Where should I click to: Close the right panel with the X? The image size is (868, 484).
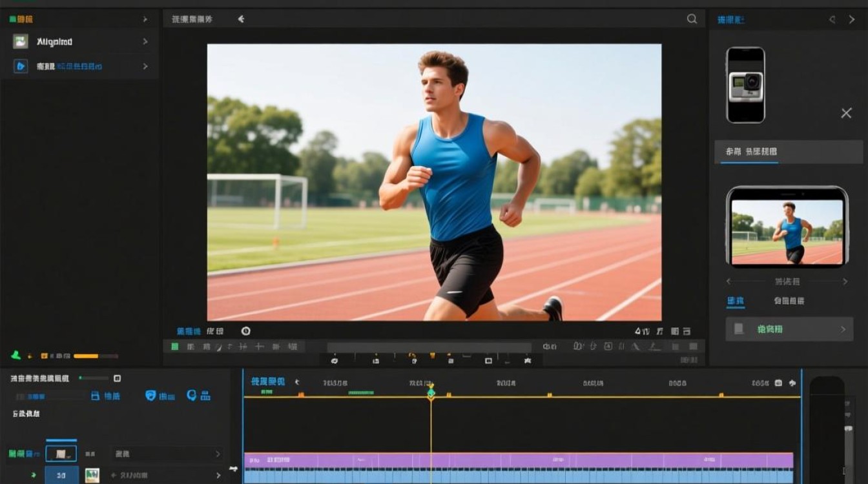tap(846, 114)
